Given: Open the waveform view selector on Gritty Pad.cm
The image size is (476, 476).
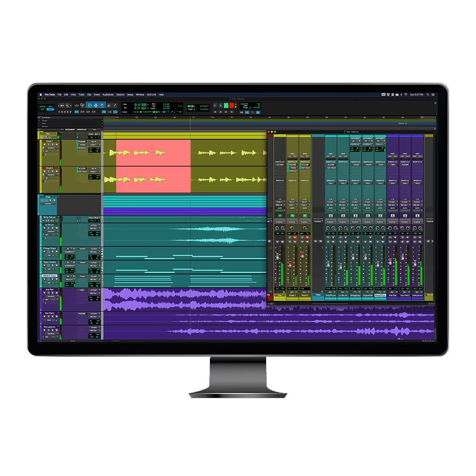Looking at the screenshot, I should click(x=51, y=220).
